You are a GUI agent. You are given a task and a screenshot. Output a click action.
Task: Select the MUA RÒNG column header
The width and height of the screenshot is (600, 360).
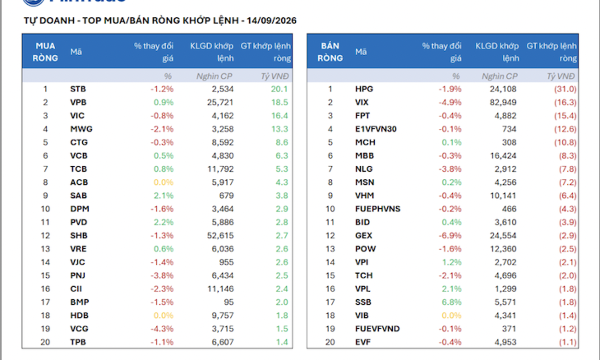[45, 52]
